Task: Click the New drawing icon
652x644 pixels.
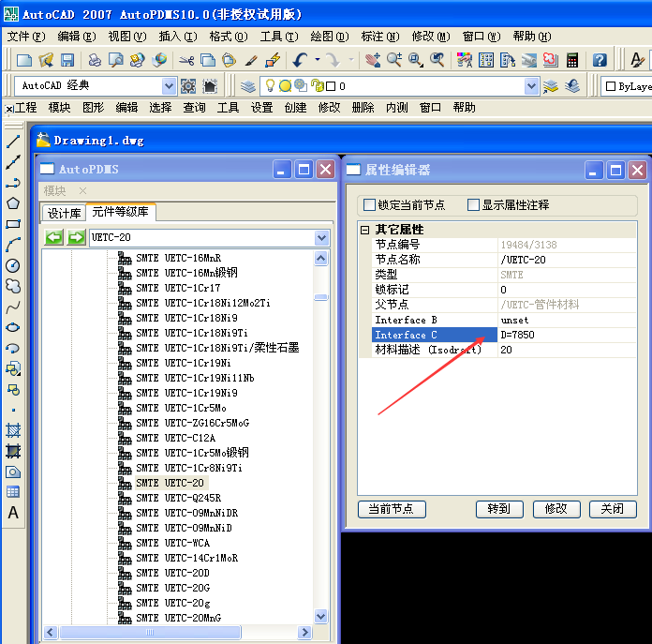Action: (24, 60)
